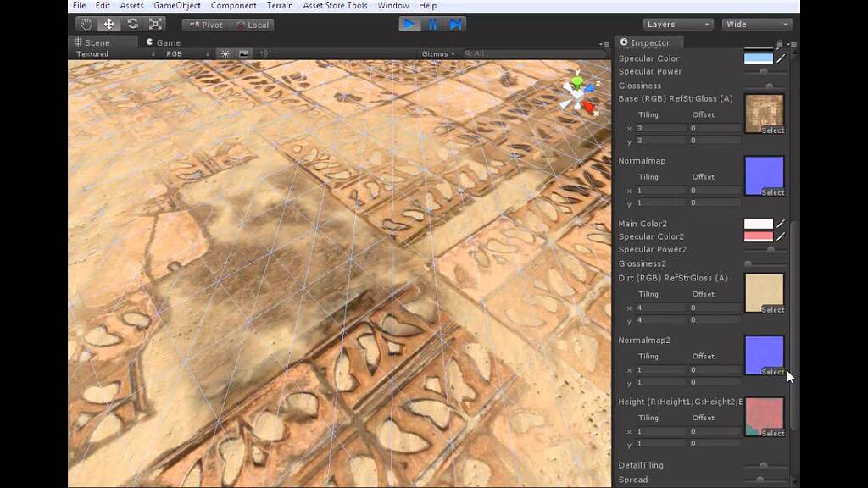Select the Scale tool

pos(156,25)
